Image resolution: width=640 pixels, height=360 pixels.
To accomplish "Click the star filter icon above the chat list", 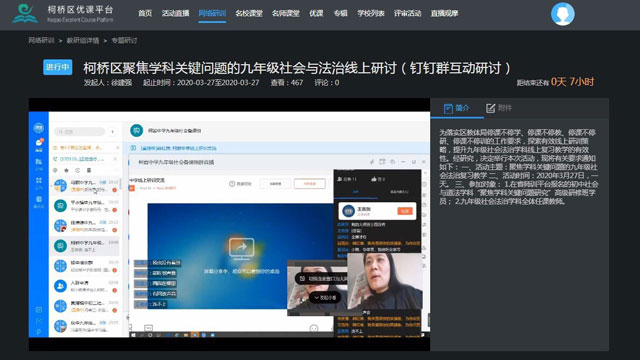I will tap(67, 170).
